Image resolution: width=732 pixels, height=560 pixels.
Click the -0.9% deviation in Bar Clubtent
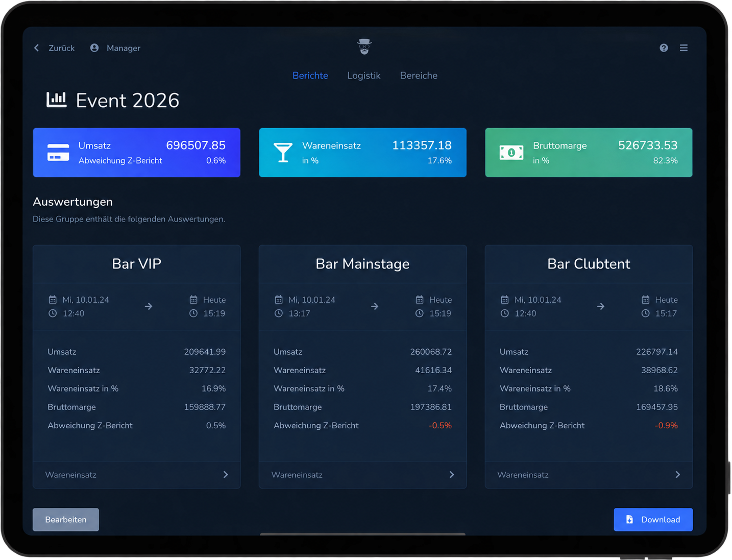pyautogui.click(x=666, y=425)
